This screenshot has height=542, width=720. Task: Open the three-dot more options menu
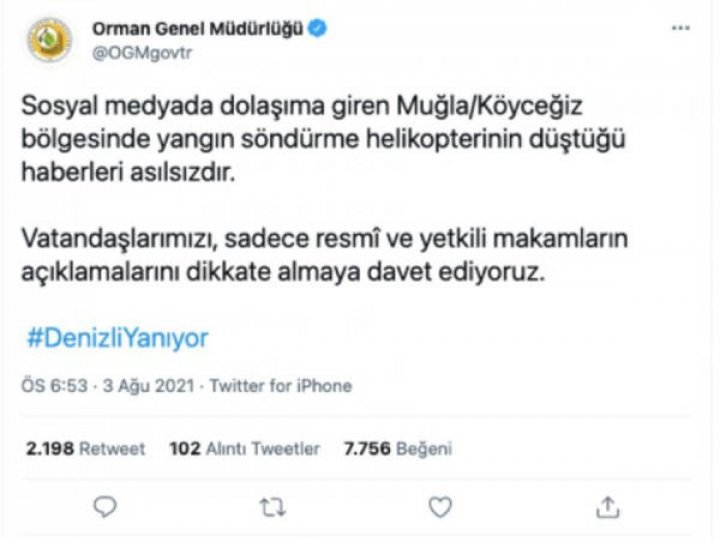tap(681, 28)
